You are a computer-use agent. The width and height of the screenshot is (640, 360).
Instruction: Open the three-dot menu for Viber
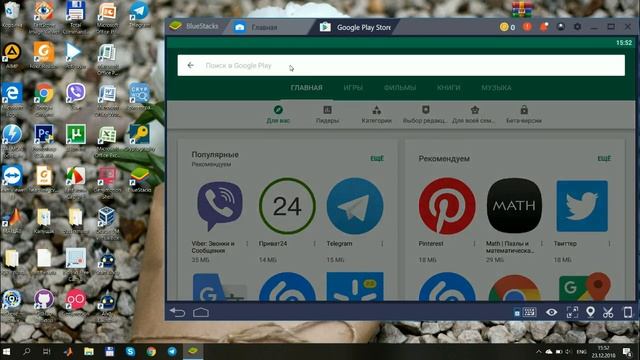(247, 244)
